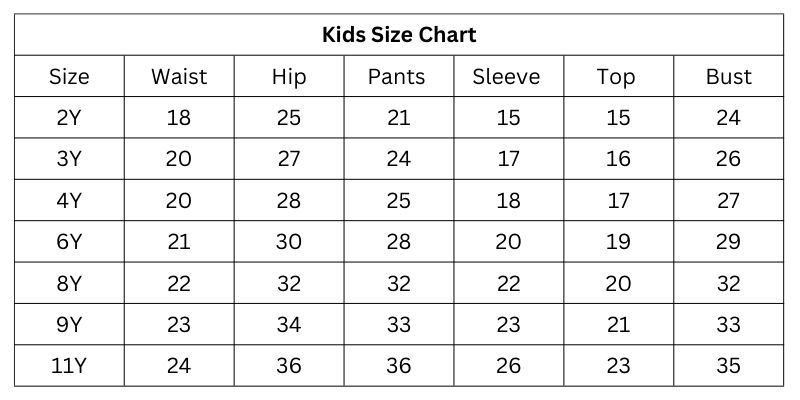Image resolution: width=800 pixels, height=400 pixels.
Task: Click the Waist column header
Action: point(179,77)
